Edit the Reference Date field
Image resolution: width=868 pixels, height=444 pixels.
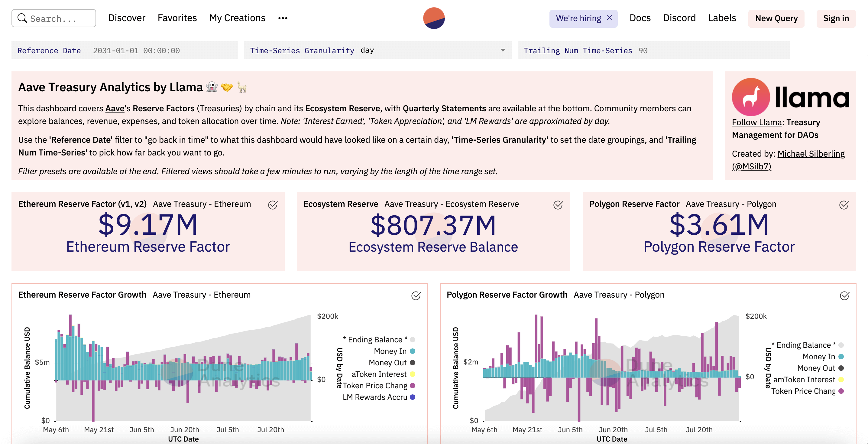125,51
